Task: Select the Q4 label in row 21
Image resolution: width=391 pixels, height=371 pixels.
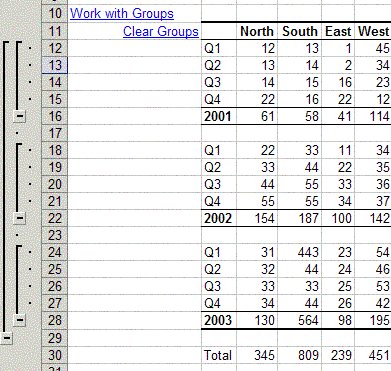Action: click(x=219, y=201)
